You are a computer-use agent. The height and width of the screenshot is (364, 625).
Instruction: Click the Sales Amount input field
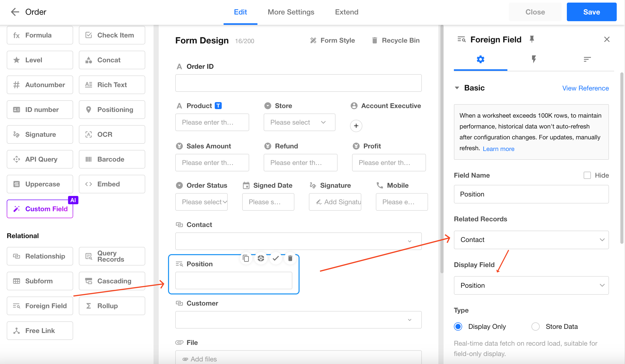pos(212,163)
